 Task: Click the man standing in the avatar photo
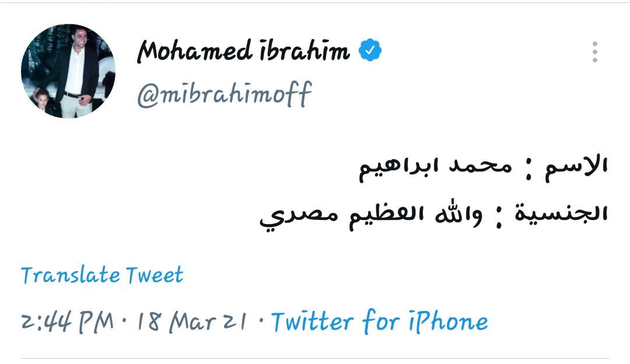click(x=76, y=67)
